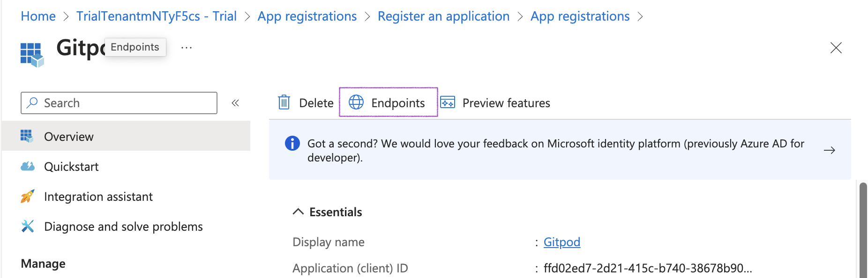Click the Quickstart cloud icon
The image size is (868, 278).
coord(28,167)
